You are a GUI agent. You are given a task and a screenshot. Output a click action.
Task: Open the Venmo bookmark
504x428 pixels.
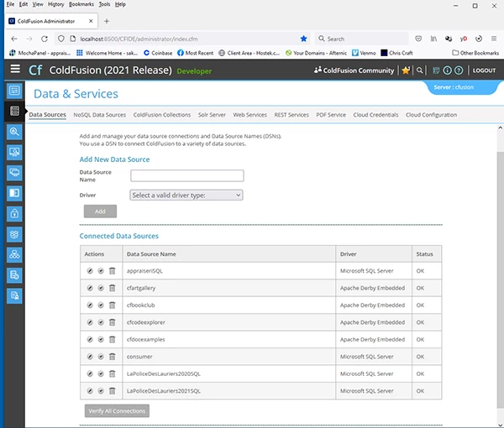pos(364,53)
